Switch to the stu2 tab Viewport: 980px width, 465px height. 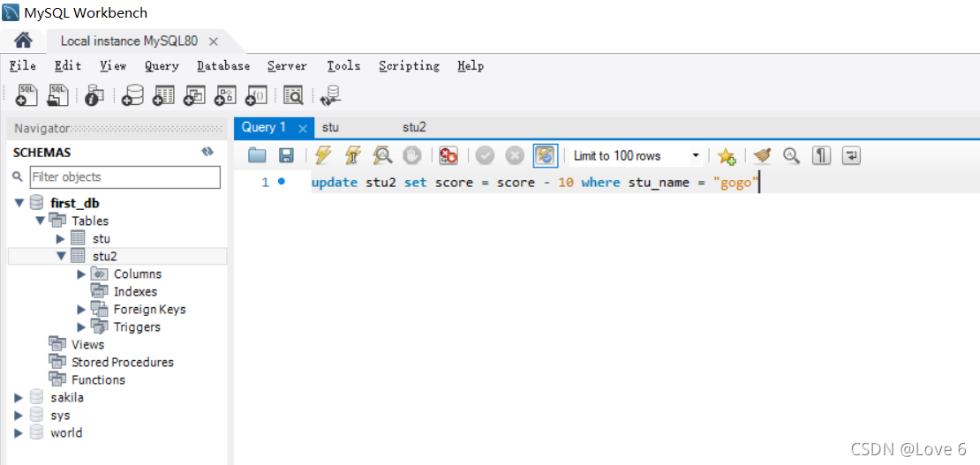pyautogui.click(x=414, y=127)
